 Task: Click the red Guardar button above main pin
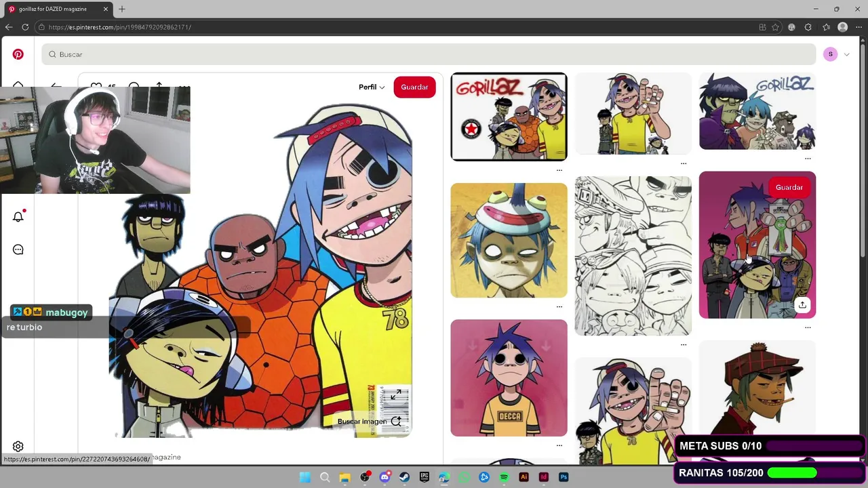pos(414,87)
